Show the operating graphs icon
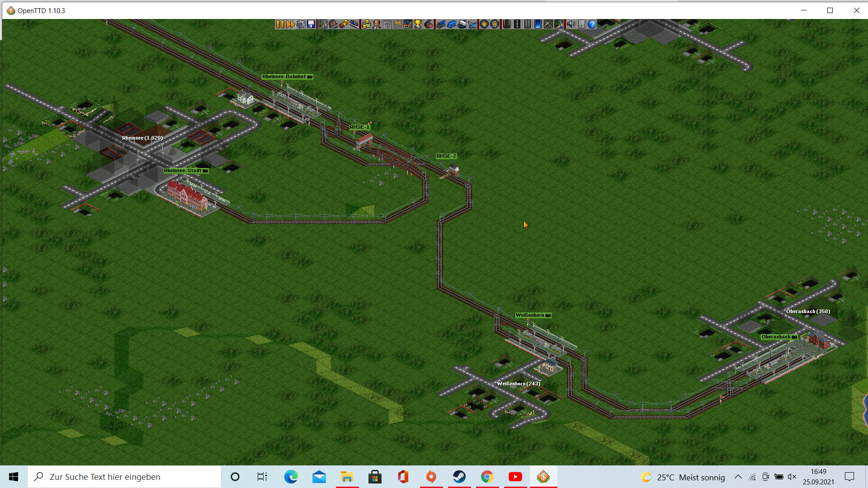This screenshot has width=868, height=488. click(408, 24)
